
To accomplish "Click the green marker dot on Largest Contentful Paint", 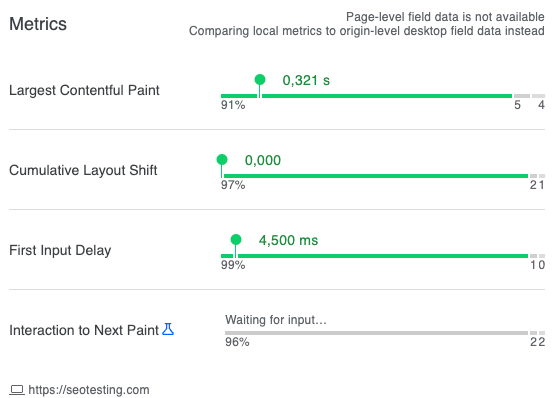I will click(260, 80).
